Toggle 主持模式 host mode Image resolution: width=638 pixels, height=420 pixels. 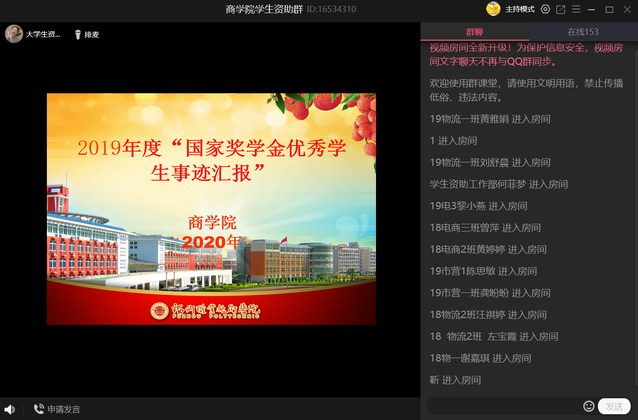(519, 9)
